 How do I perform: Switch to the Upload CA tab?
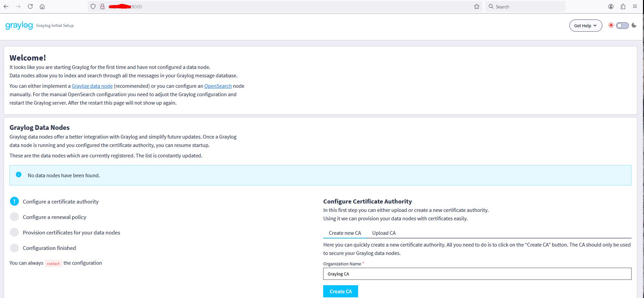(x=384, y=233)
